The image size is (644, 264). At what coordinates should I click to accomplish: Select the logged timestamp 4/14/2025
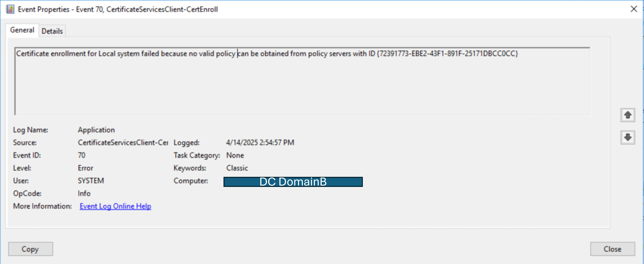(x=260, y=142)
